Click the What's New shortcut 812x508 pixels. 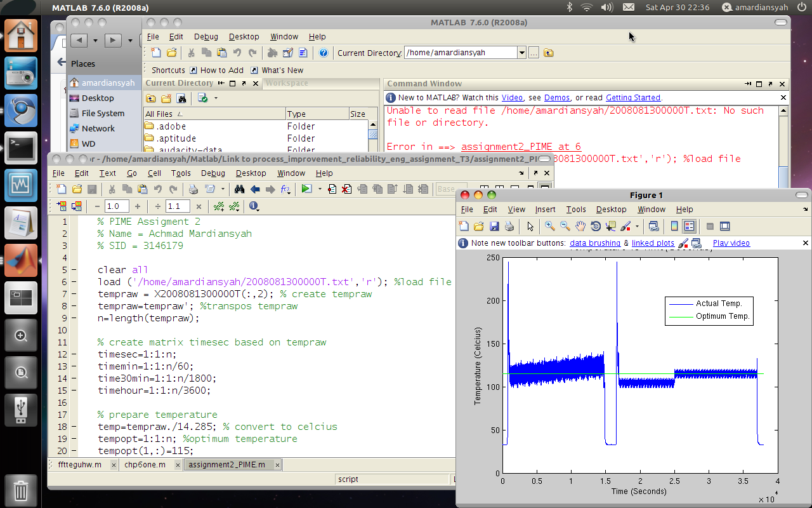[x=277, y=70]
